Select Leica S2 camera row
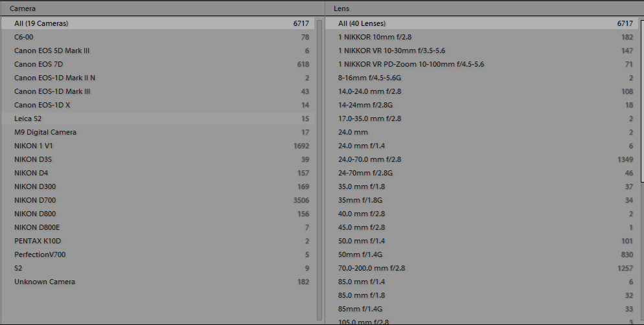644x325 pixels. 157,118
